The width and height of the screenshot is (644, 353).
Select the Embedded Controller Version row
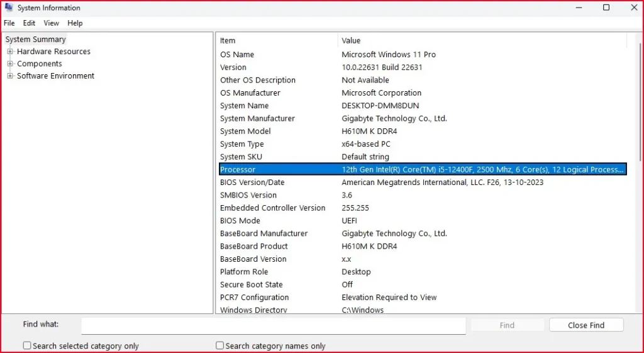click(x=423, y=208)
